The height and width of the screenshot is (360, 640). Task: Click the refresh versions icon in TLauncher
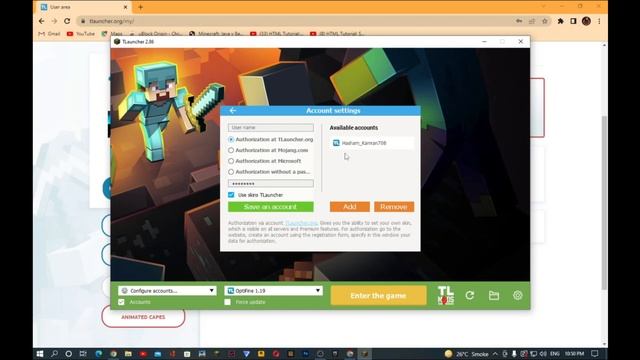[470, 295]
